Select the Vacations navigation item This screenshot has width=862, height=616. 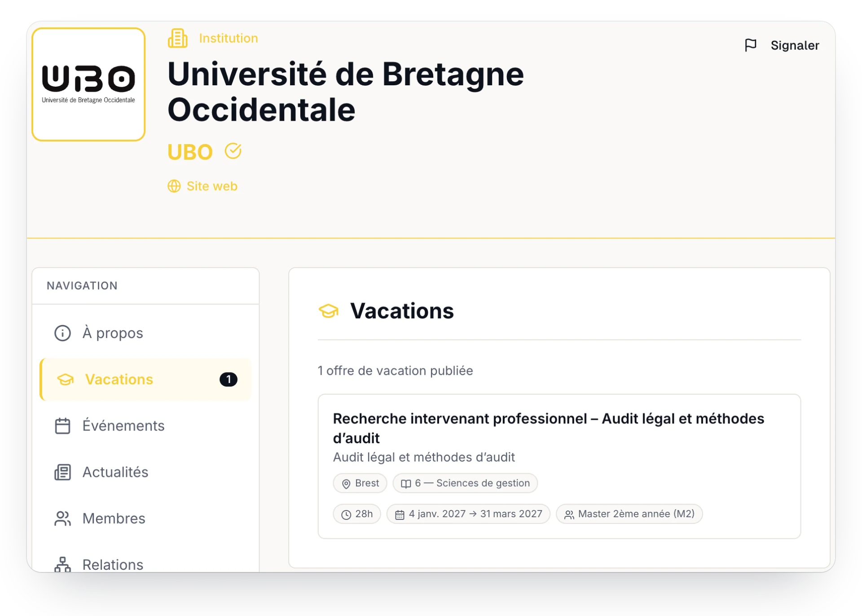point(145,379)
